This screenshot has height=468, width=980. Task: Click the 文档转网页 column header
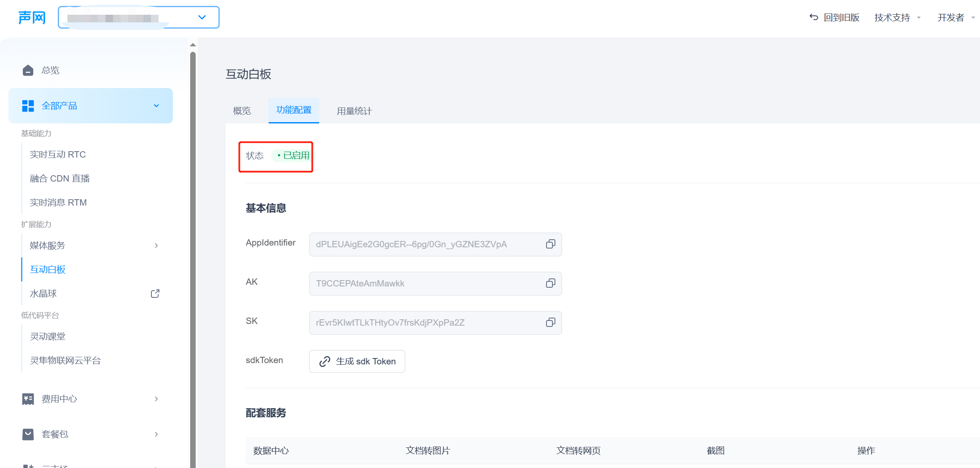(x=578, y=451)
